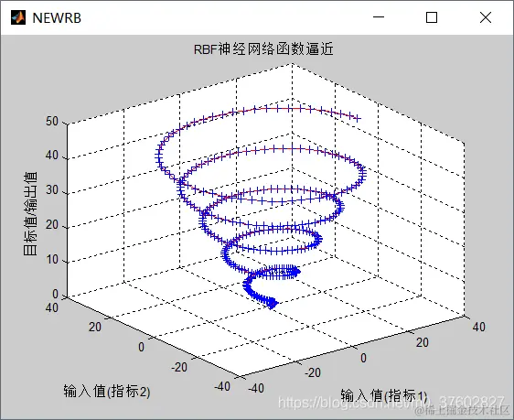This screenshot has height=420, width=514.
Task: Click the z-axis tick label 50
Action: click(x=52, y=122)
